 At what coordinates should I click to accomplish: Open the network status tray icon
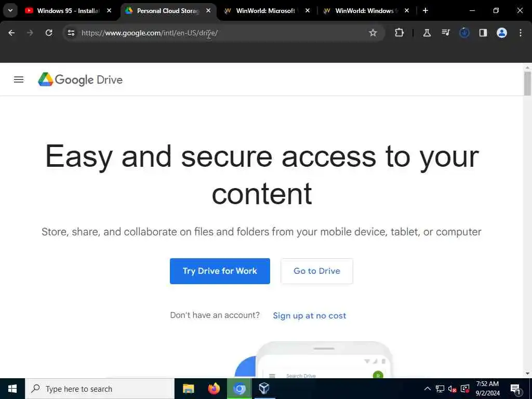tap(440, 389)
